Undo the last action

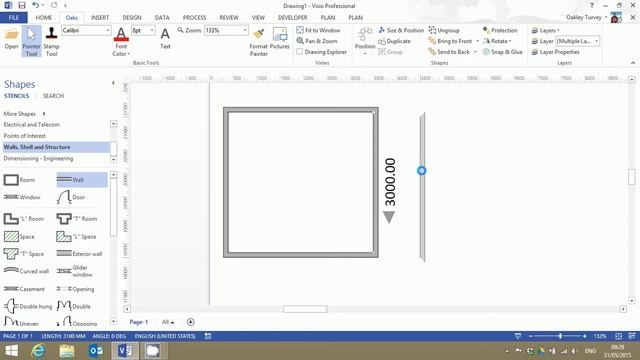[36, 5]
